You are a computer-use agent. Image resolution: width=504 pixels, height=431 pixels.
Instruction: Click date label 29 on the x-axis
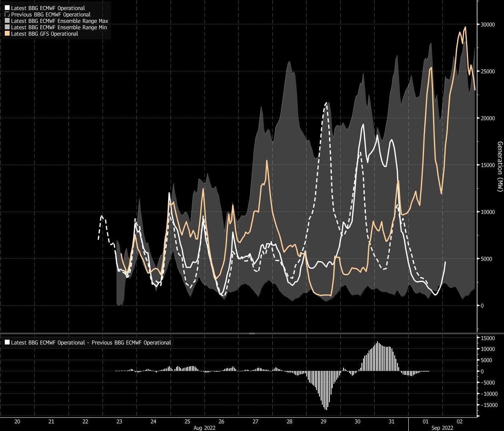coord(323,421)
